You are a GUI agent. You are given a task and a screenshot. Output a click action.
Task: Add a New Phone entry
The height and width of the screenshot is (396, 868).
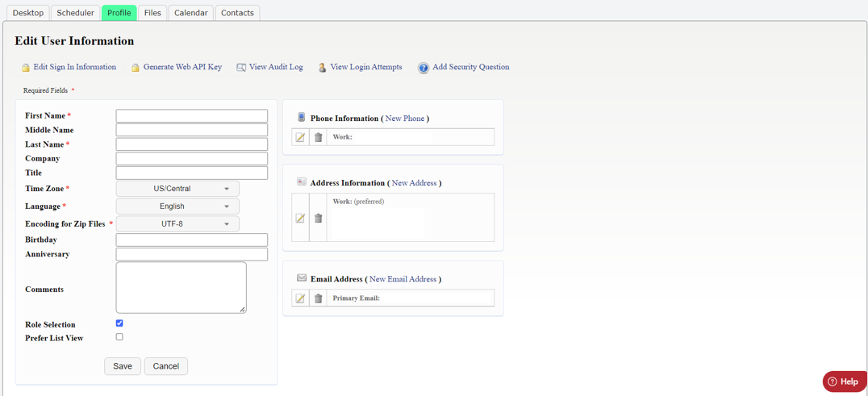point(405,119)
